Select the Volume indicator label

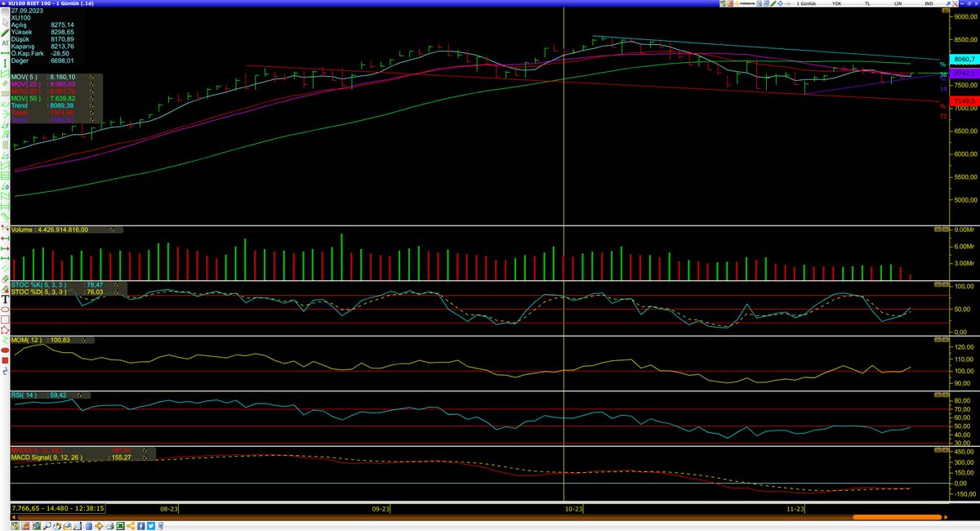[x=21, y=230]
